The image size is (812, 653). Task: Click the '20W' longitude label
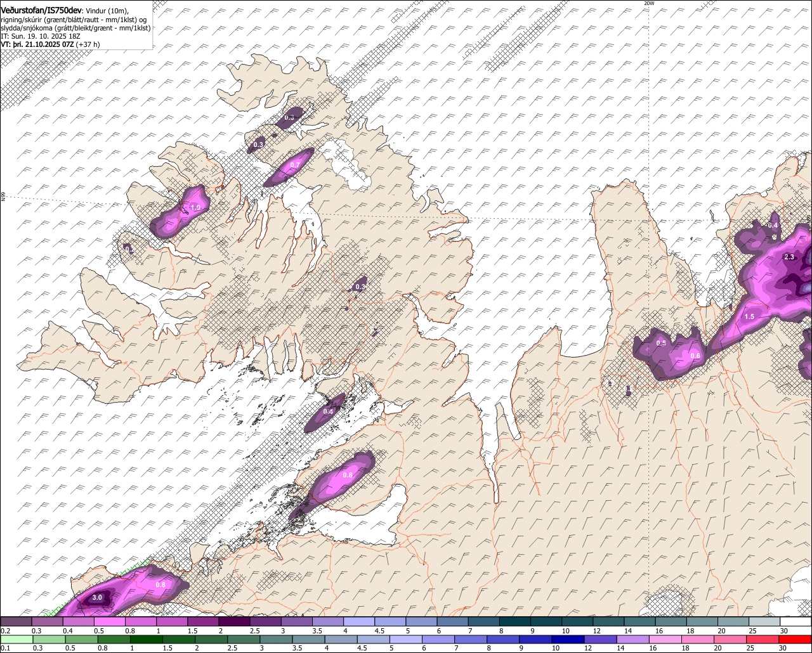point(648,3)
